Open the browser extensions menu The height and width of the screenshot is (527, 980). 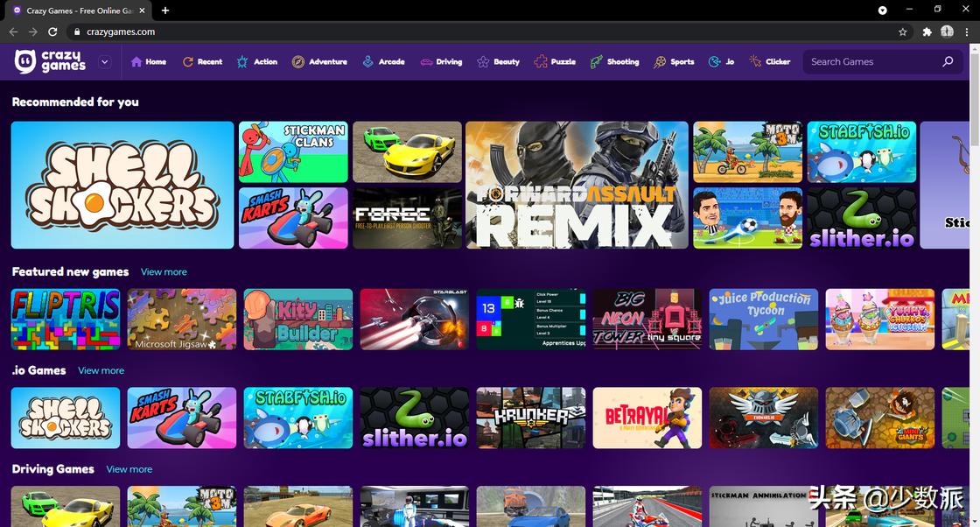pyautogui.click(x=927, y=32)
